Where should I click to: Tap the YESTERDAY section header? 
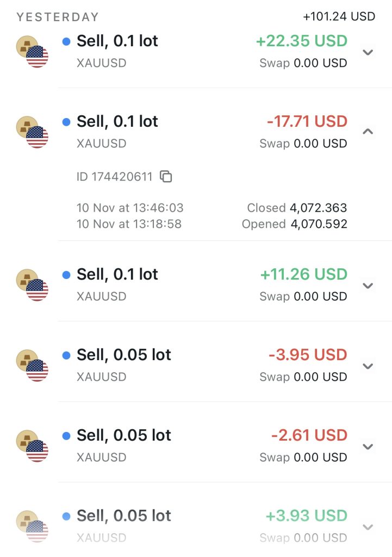click(58, 17)
